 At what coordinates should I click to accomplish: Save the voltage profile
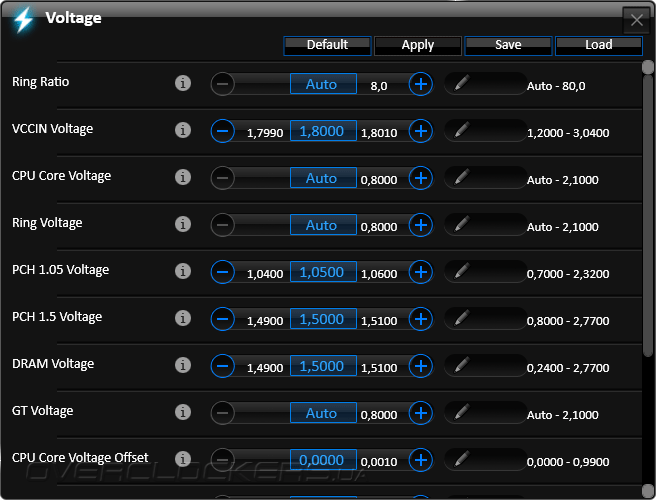tap(508, 46)
